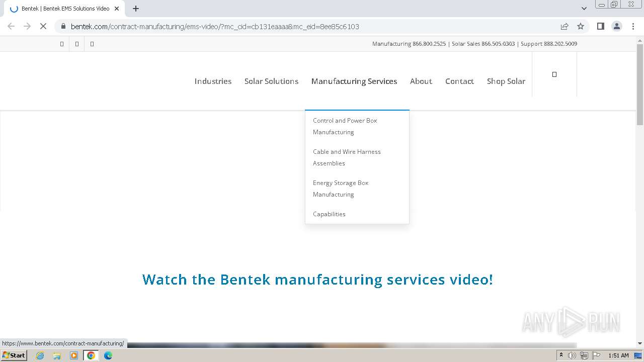Open the Industries menu

213,81
